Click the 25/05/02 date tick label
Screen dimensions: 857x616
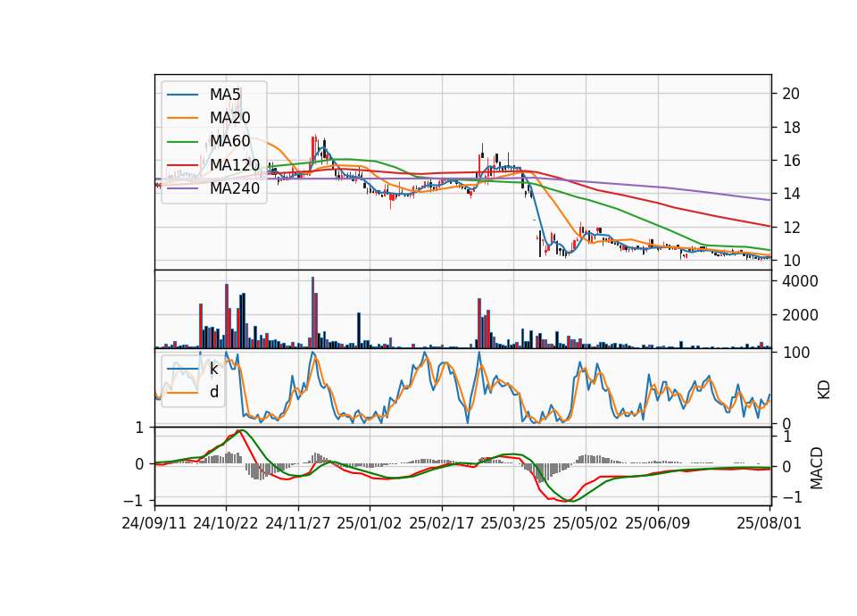(x=586, y=524)
